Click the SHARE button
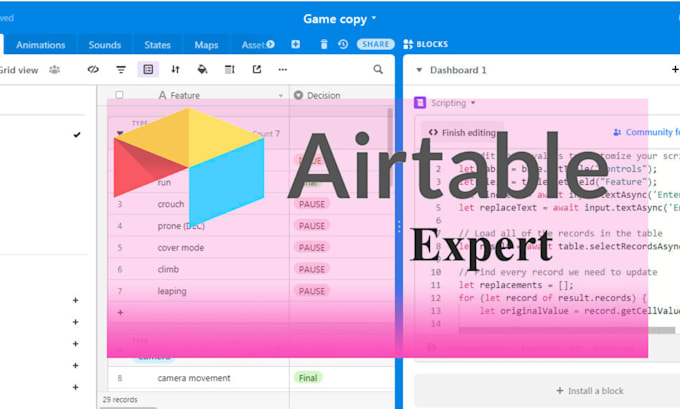The width and height of the screenshot is (680, 409). point(376,44)
